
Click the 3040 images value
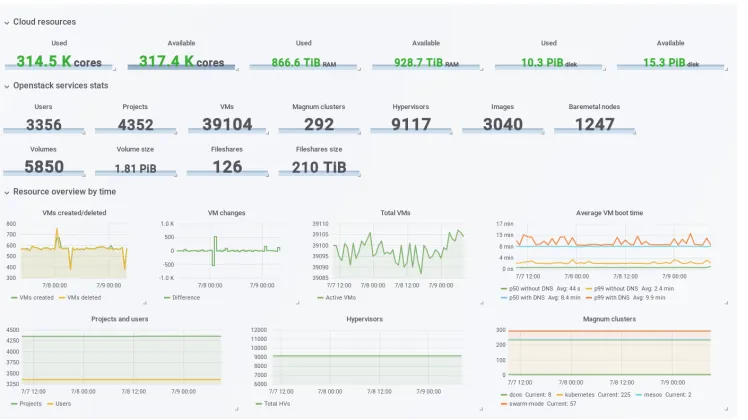(x=503, y=125)
